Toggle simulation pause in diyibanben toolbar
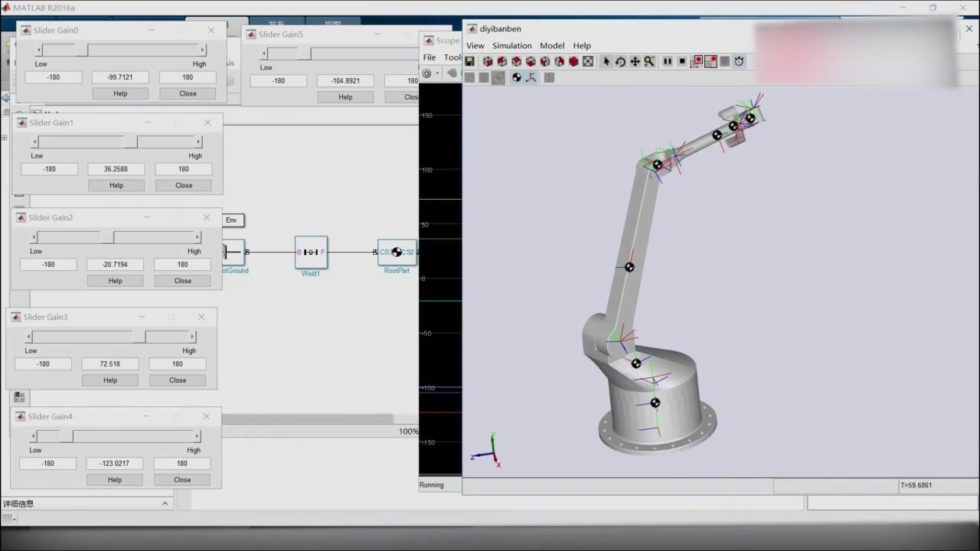 click(x=668, y=61)
